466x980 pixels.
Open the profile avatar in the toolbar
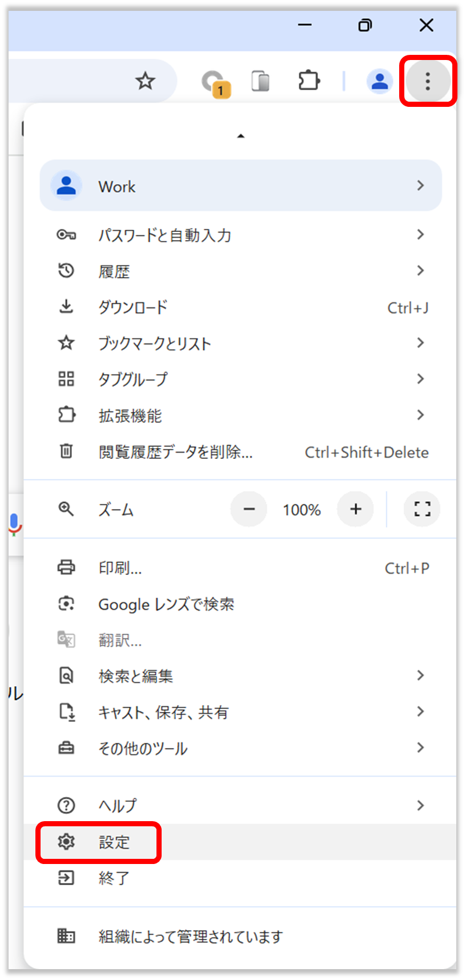[x=379, y=81]
